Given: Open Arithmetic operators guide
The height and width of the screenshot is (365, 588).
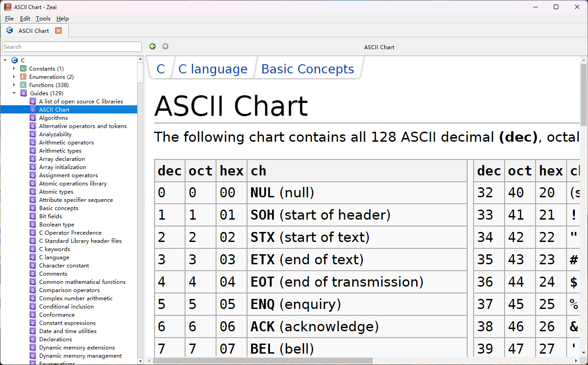Looking at the screenshot, I should (67, 142).
